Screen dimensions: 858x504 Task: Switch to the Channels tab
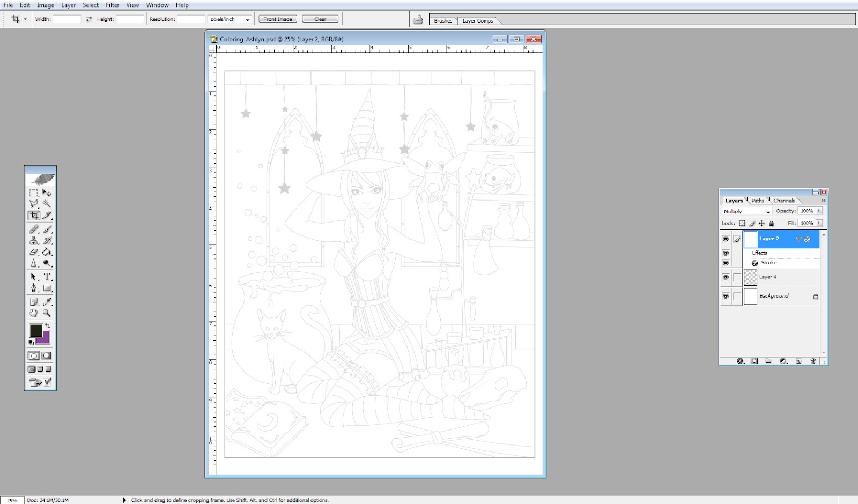783,201
